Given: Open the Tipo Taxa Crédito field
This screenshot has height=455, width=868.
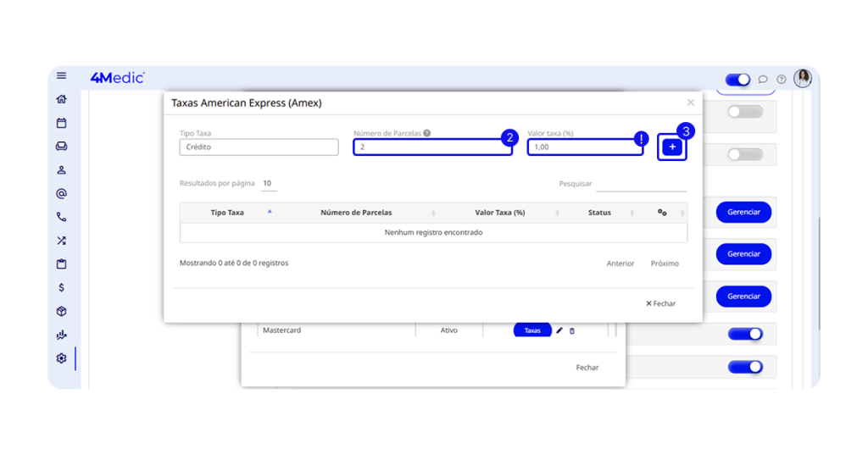Looking at the screenshot, I should coord(259,147).
